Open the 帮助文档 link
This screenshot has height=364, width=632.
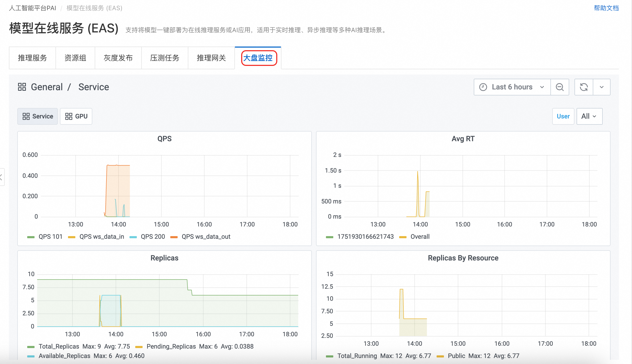(606, 8)
